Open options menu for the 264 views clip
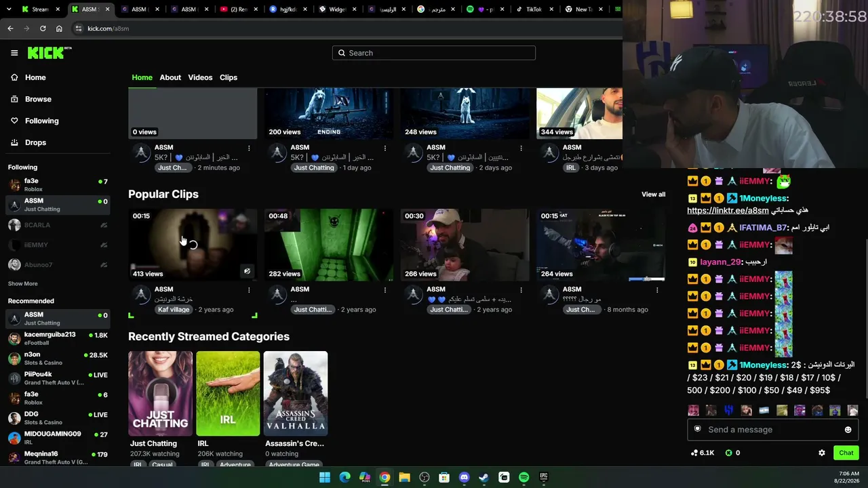This screenshot has width=868, height=488. [657, 290]
